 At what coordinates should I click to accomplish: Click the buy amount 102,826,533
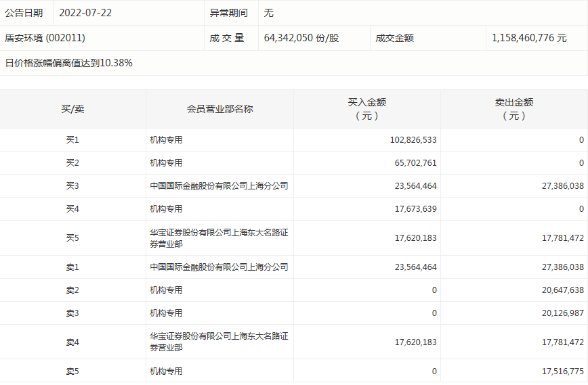[413, 140]
